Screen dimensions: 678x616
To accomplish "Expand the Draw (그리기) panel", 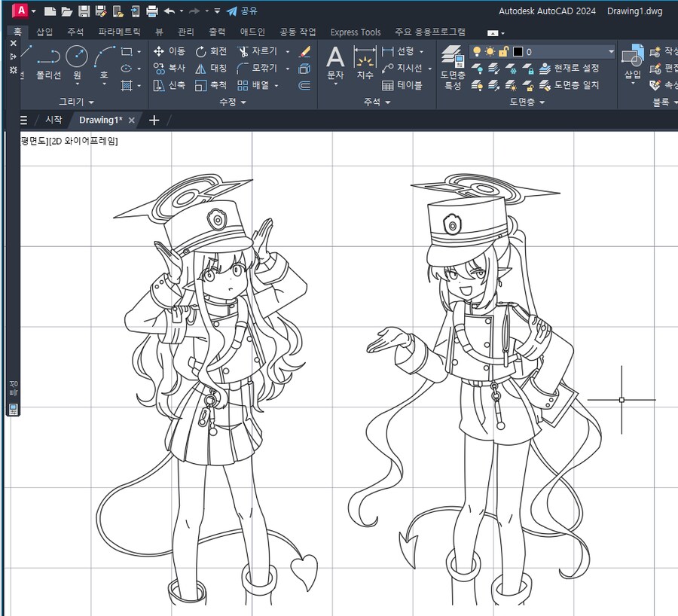I will pyautogui.click(x=77, y=102).
